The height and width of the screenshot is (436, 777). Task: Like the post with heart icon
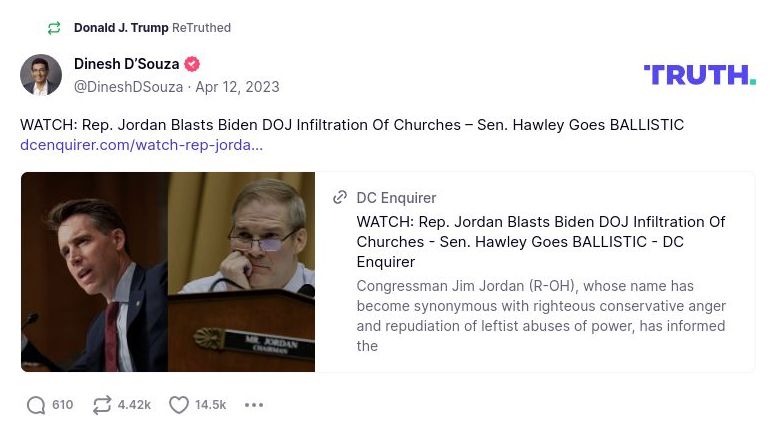click(179, 405)
